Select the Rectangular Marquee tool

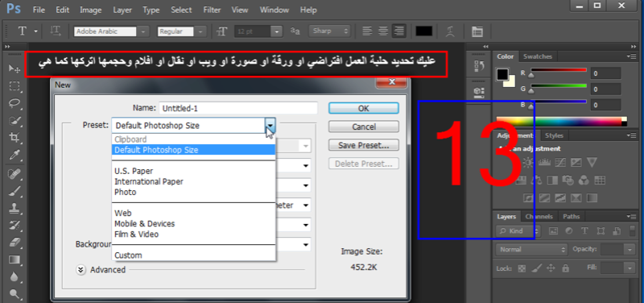pos(14,86)
